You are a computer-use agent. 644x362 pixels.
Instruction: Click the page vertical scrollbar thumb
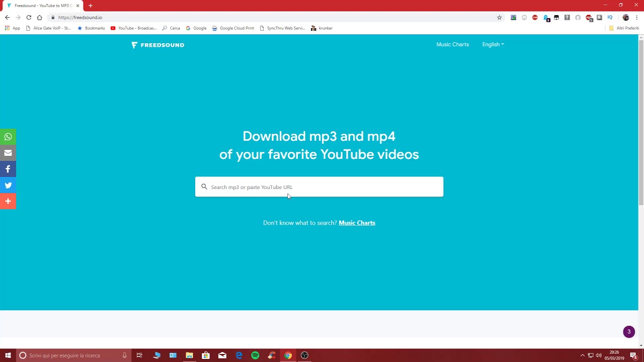(641, 122)
